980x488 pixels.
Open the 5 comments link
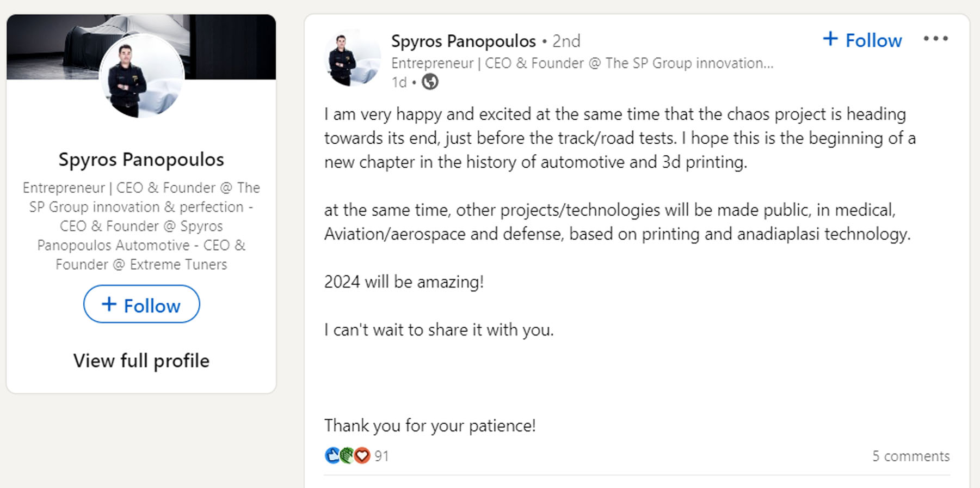click(911, 456)
